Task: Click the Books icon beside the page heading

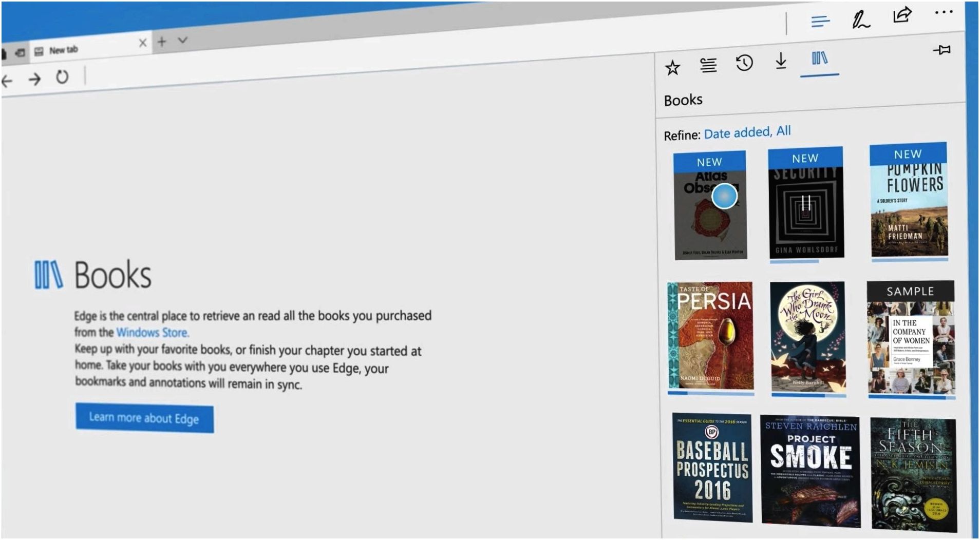Action: coord(49,275)
